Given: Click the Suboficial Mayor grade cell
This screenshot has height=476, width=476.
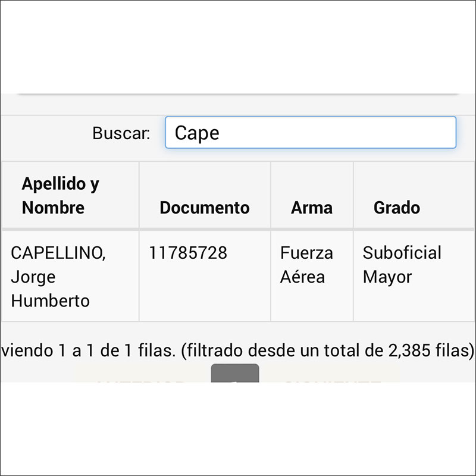Looking at the screenshot, I should tap(402, 265).
